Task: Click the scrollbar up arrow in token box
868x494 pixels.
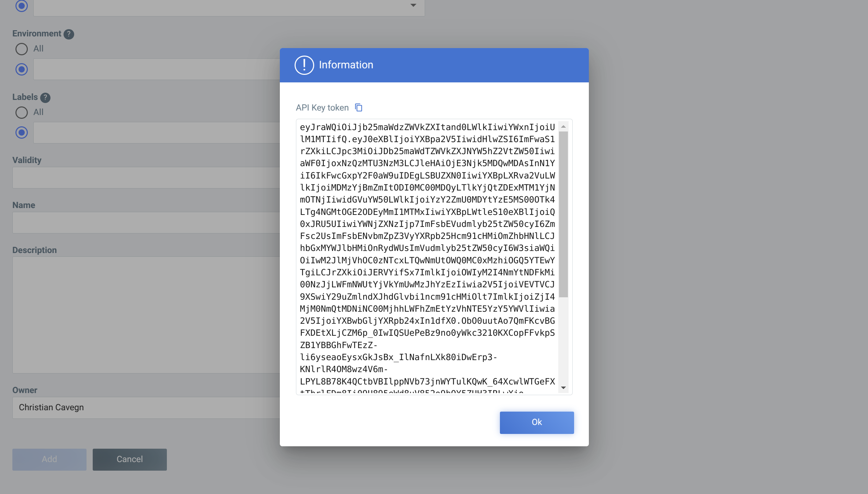Action: [563, 126]
